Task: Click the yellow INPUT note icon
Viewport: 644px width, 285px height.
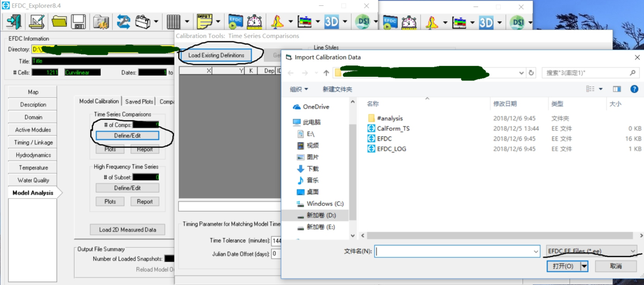Action: [204, 21]
